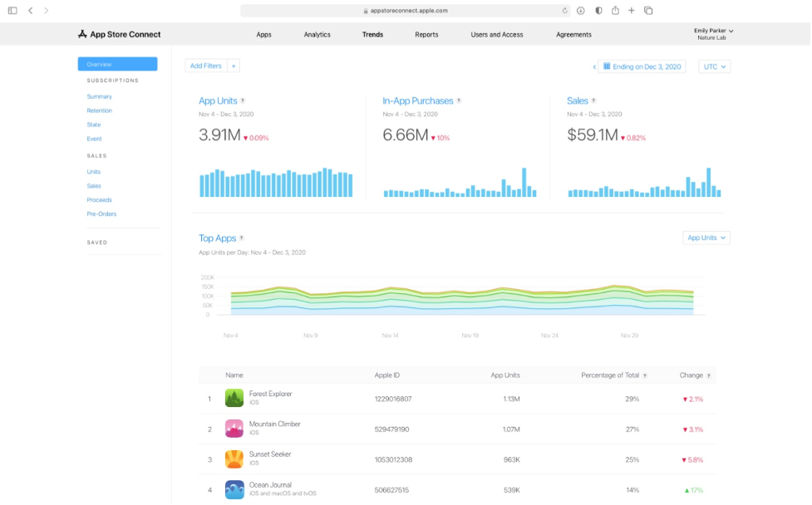Viewport: 812px width, 505px height.
Task: Click the Ocean Journal app icon
Action: click(234, 489)
